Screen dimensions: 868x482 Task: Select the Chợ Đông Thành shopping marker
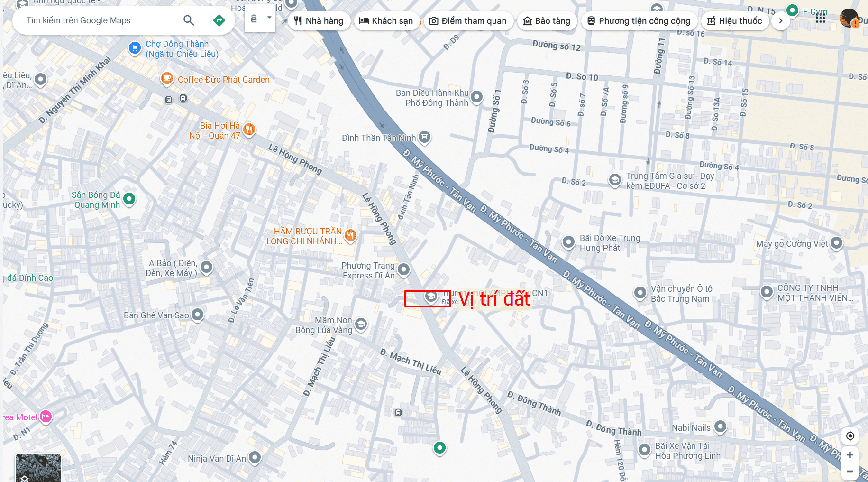tap(135, 48)
